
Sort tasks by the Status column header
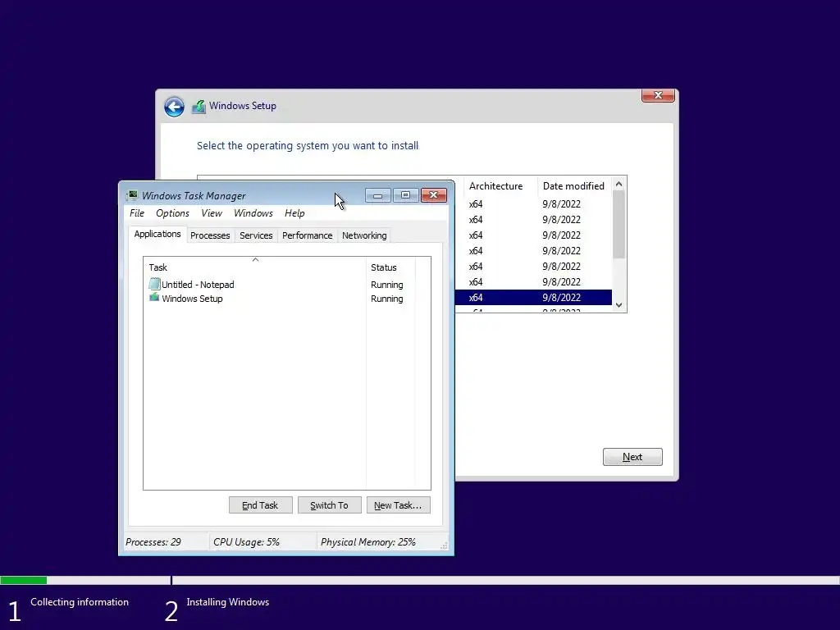point(390,267)
